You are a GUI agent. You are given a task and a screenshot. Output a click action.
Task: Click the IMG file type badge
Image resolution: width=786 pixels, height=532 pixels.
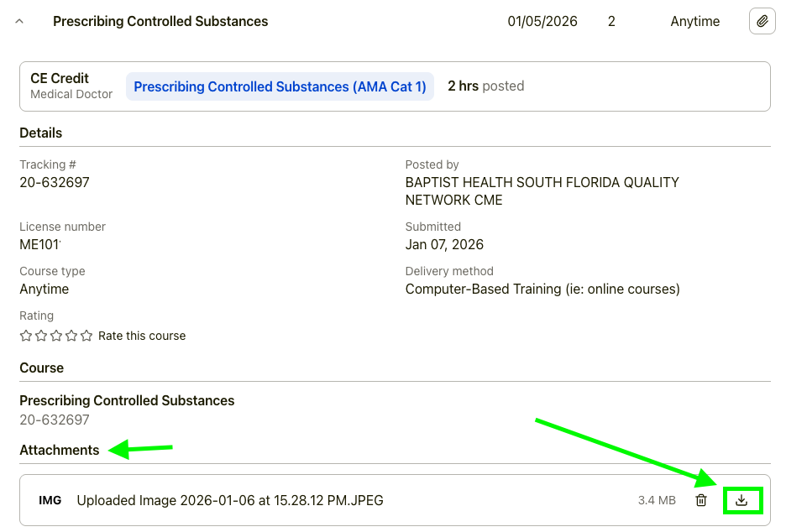point(50,501)
